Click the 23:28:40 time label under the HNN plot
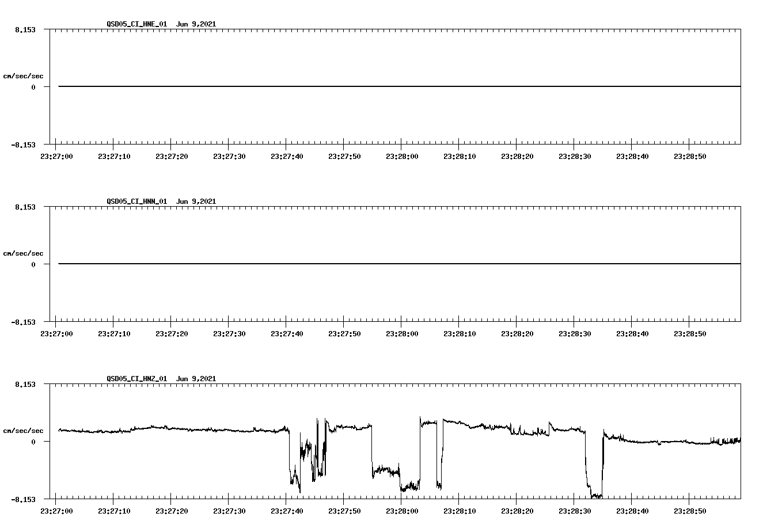The image size is (782, 532). click(x=632, y=334)
